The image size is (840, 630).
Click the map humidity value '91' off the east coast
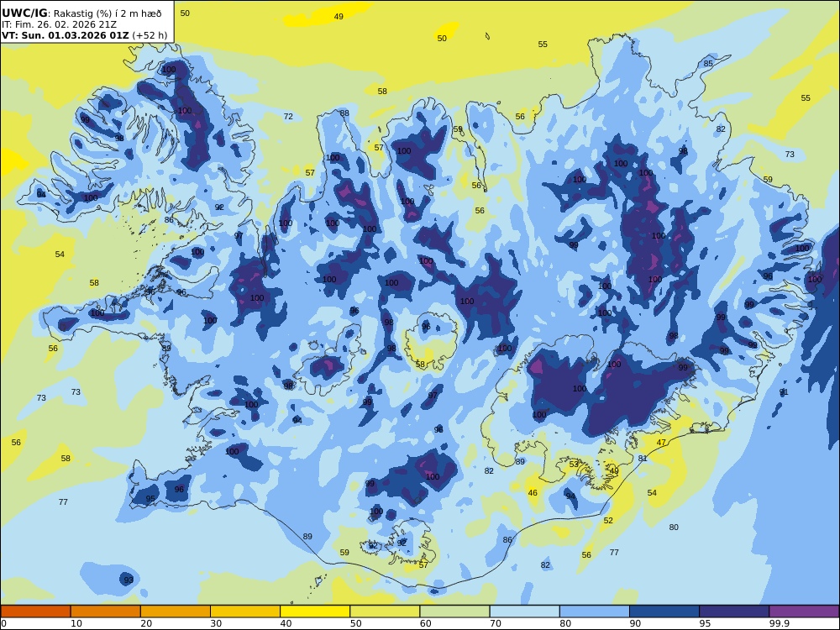pos(784,392)
